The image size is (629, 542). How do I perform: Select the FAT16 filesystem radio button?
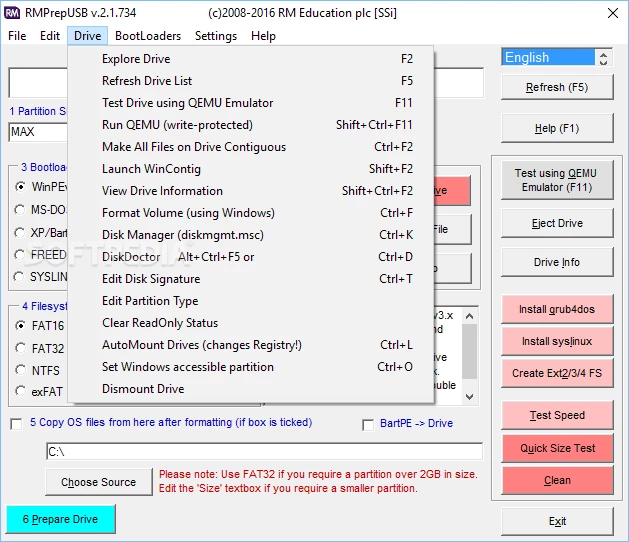(20, 326)
